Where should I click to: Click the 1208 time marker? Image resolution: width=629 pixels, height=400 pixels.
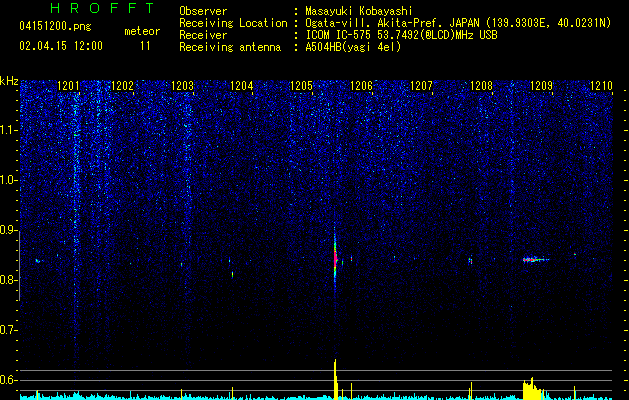pyautogui.click(x=481, y=86)
